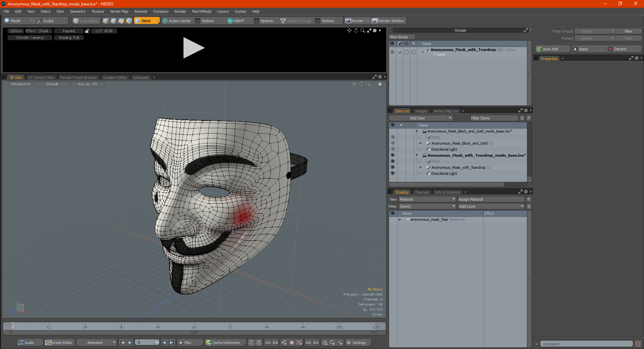Screen dimensions: 644x349
Task: Switch to Model mode
Action: 19,21
